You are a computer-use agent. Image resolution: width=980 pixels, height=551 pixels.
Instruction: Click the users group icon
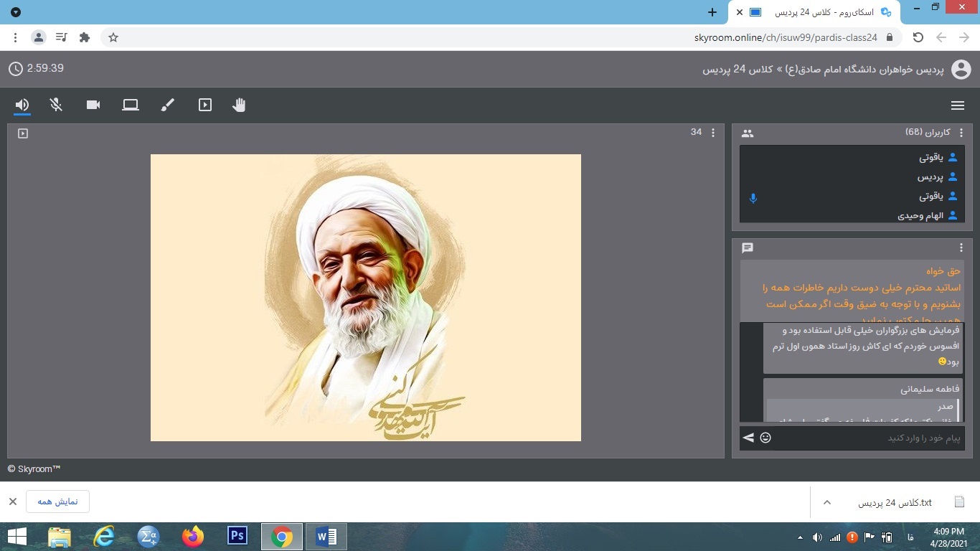(748, 133)
